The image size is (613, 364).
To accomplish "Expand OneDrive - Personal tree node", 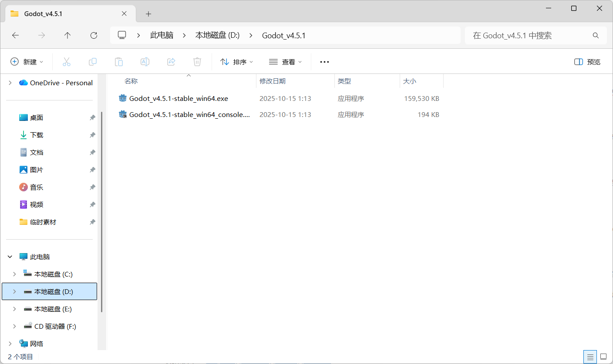I will 10,83.
